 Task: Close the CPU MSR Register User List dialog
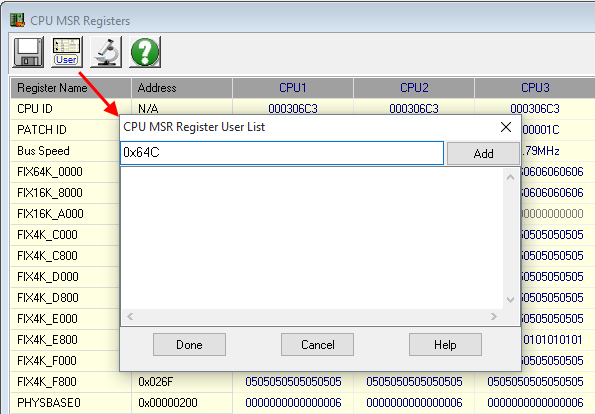[x=506, y=127]
